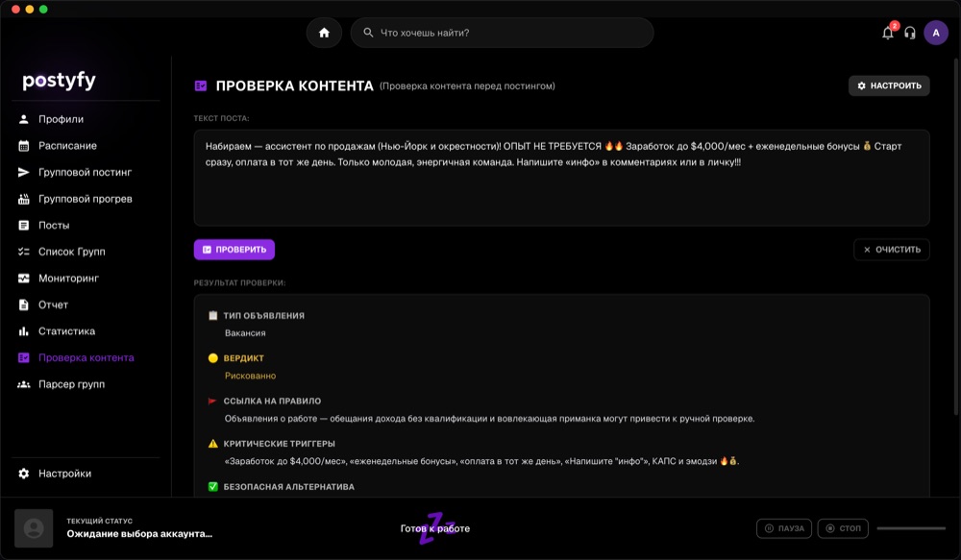Click the Рискованно verdict text
Screen dimensions: 961x560
coord(250,376)
